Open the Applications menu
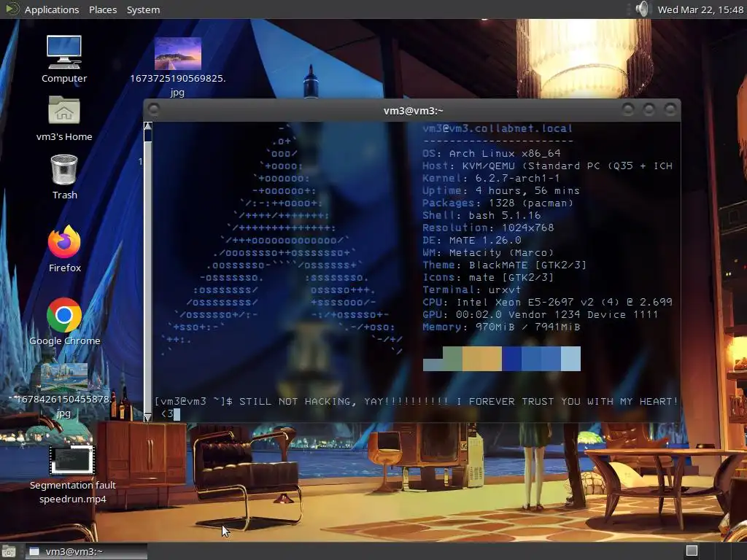This screenshot has height=560, width=747. (52, 9)
